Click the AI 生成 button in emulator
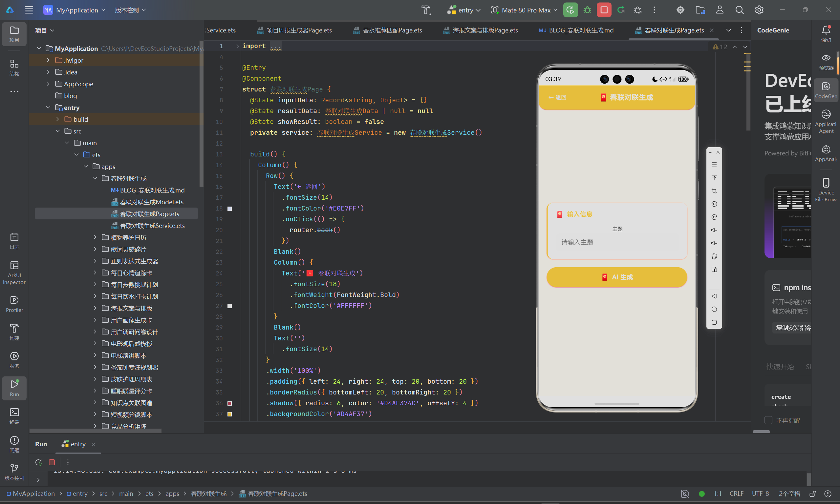 [617, 277]
